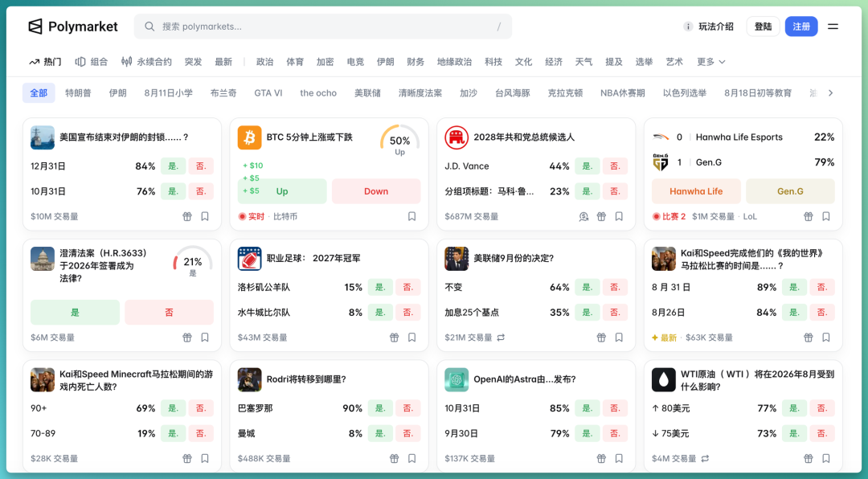Select 否 for 洛杉矶公羊队
Viewport: 868px width, 479px height.
click(408, 288)
